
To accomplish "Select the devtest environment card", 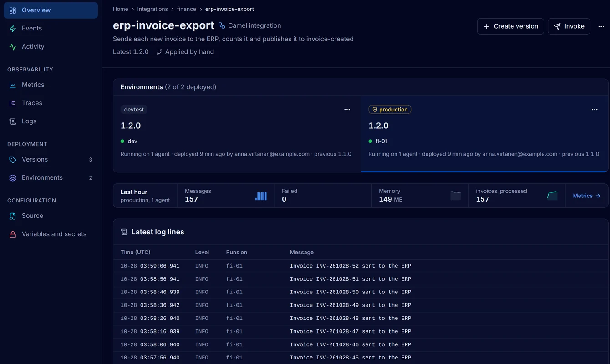I will pos(237,134).
